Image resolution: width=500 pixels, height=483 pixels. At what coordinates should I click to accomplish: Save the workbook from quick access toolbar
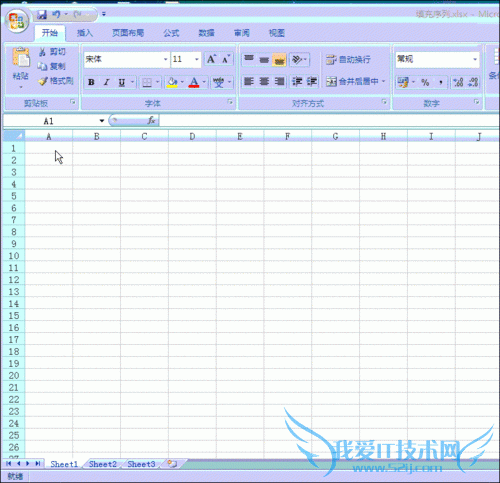tap(42, 14)
